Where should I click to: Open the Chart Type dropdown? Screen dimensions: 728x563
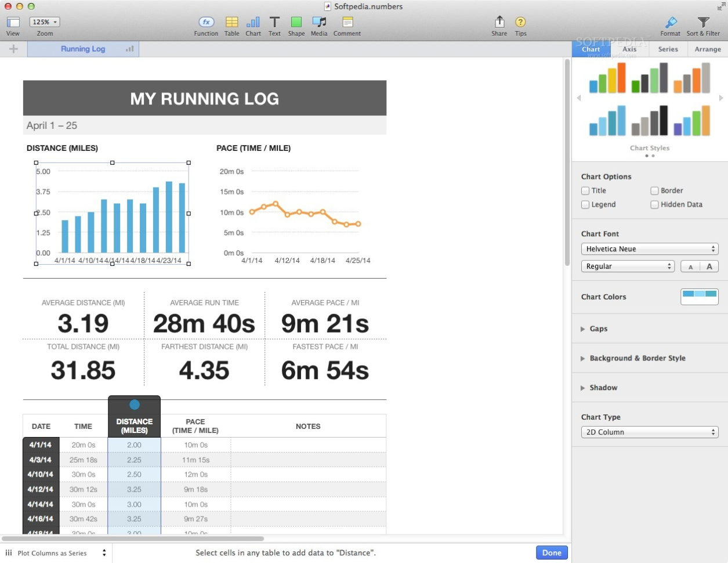tap(649, 432)
